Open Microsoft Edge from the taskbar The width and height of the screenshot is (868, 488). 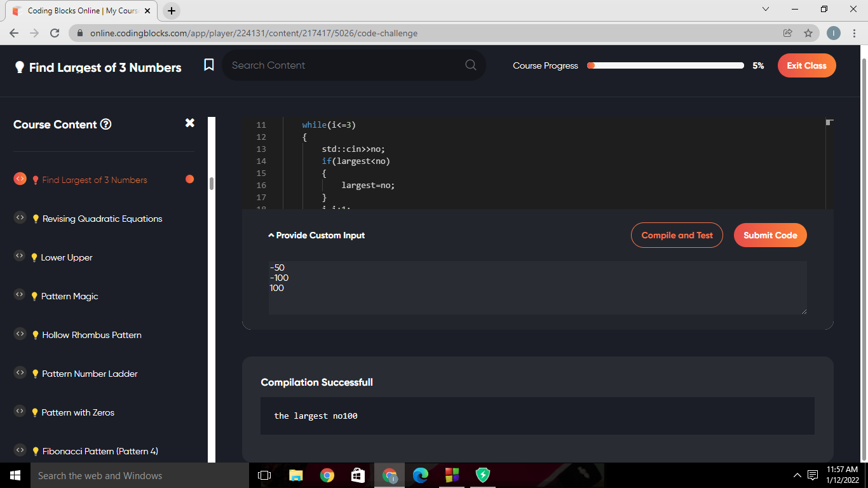click(420, 475)
